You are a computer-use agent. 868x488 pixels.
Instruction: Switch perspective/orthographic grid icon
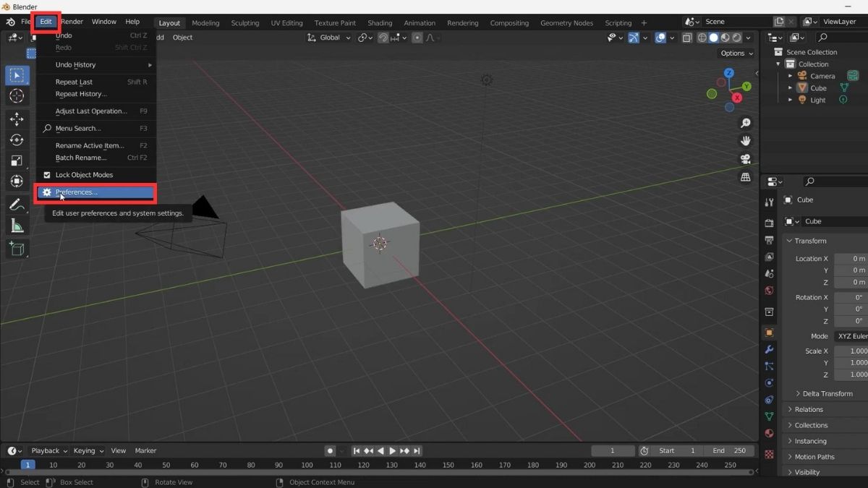pos(746,177)
